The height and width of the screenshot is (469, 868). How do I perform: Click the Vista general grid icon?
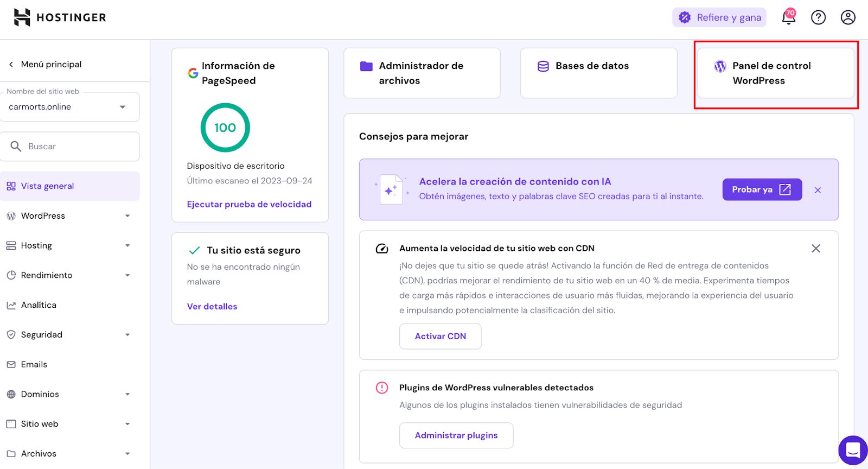click(11, 186)
